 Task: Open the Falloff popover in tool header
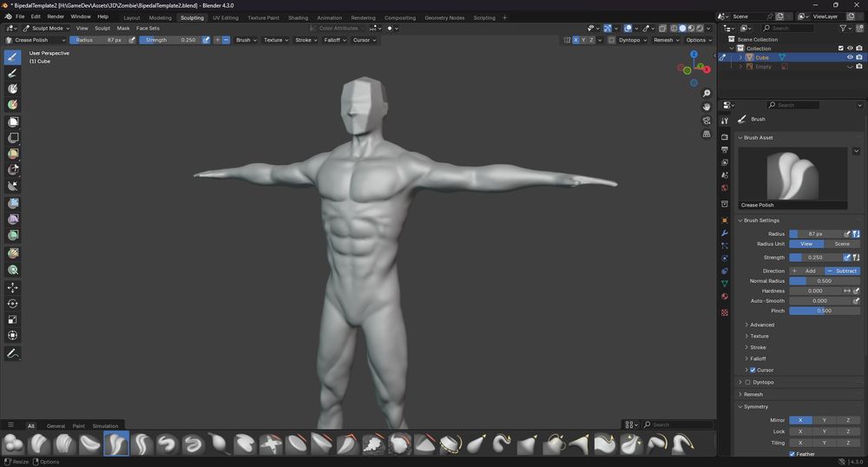pyautogui.click(x=335, y=40)
